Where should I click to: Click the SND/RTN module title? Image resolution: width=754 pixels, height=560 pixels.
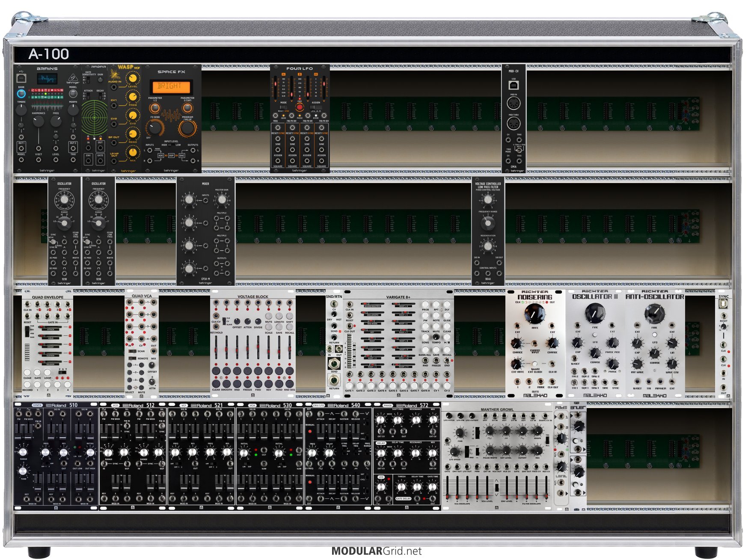tap(334, 296)
